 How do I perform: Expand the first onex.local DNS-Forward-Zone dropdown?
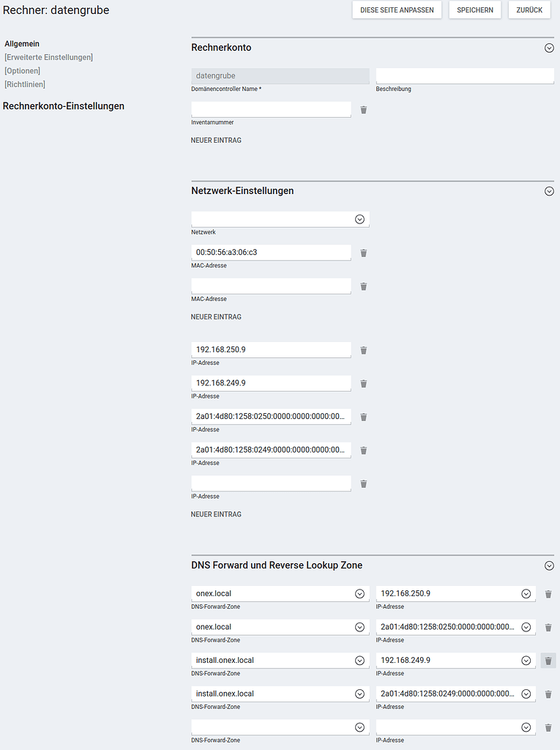click(359, 594)
